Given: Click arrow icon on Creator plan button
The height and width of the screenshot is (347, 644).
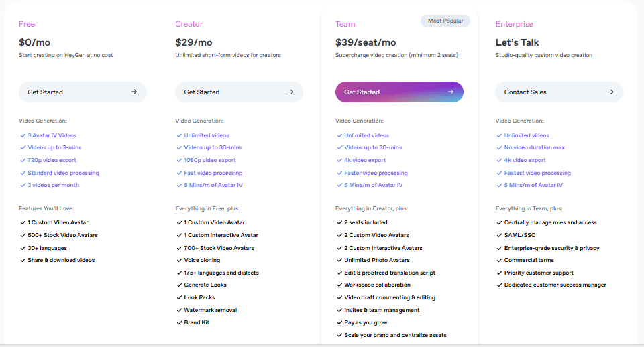Looking at the screenshot, I should (x=290, y=92).
